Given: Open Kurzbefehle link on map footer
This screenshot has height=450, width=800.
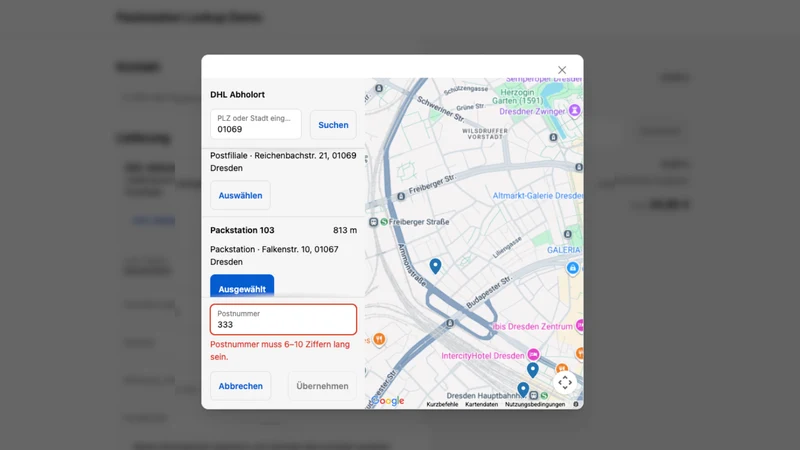Looking at the screenshot, I should [x=442, y=404].
